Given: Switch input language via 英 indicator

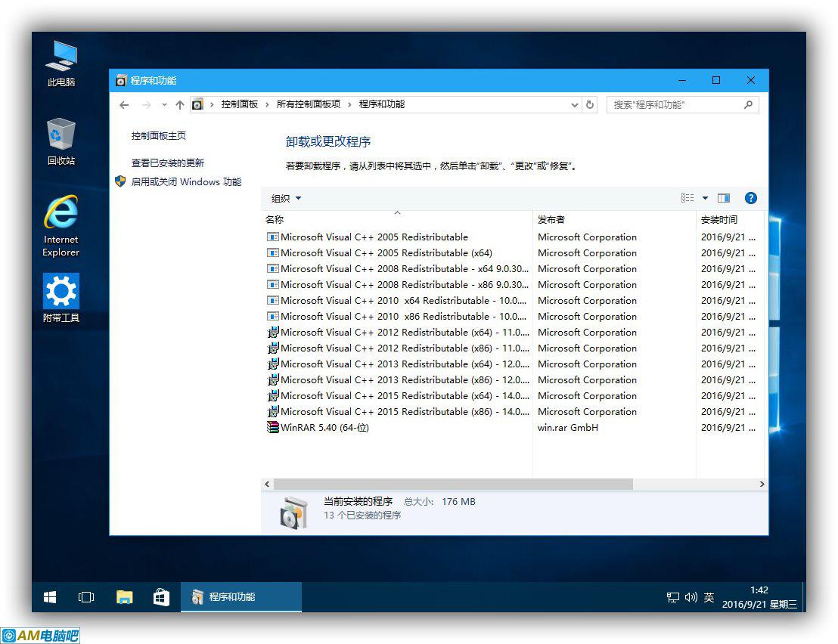Looking at the screenshot, I should (709, 597).
